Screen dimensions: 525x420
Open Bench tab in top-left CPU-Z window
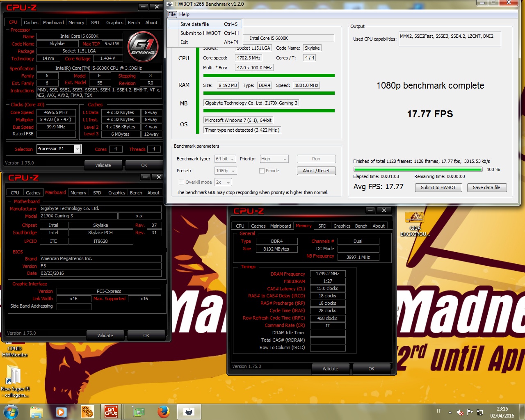coord(134,23)
